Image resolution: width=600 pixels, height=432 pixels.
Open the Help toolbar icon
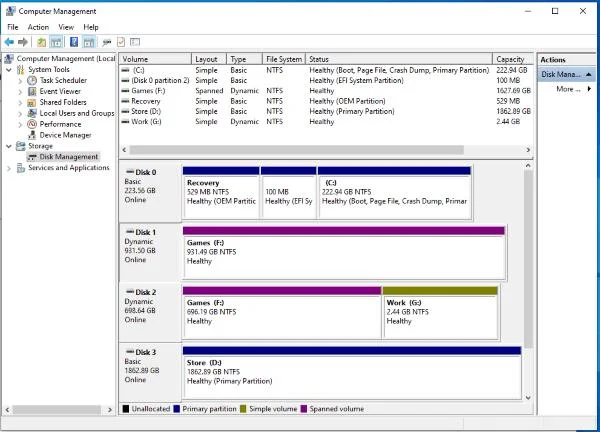74,42
